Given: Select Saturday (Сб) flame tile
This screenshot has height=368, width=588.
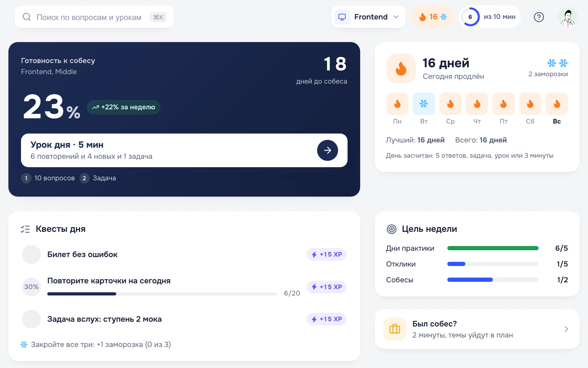Looking at the screenshot, I should (x=530, y=104).
